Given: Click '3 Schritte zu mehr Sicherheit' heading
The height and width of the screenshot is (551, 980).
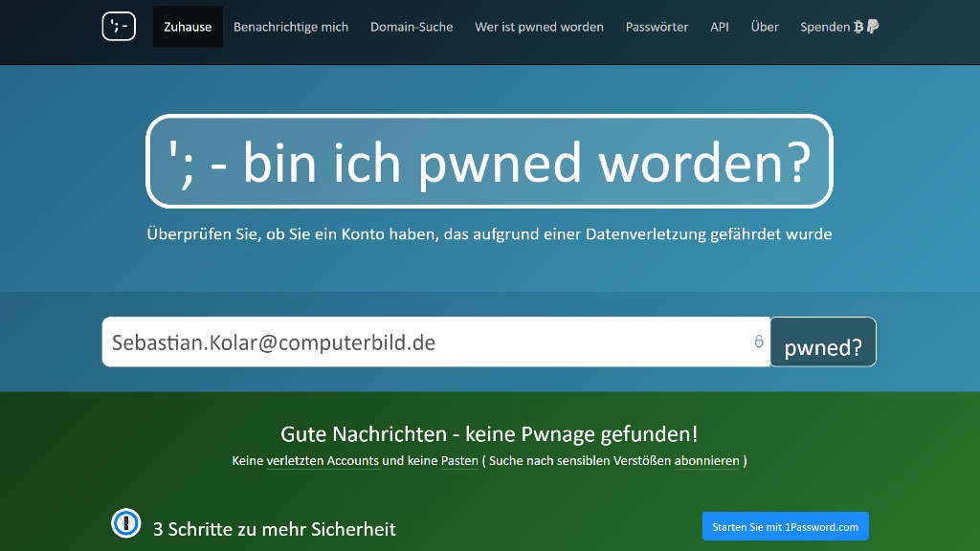Looking at the screenshot, I should point(275,529).
